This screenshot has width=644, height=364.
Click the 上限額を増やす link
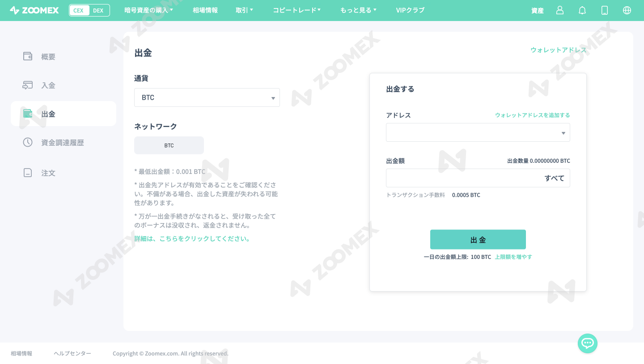[x=513, y=256]
